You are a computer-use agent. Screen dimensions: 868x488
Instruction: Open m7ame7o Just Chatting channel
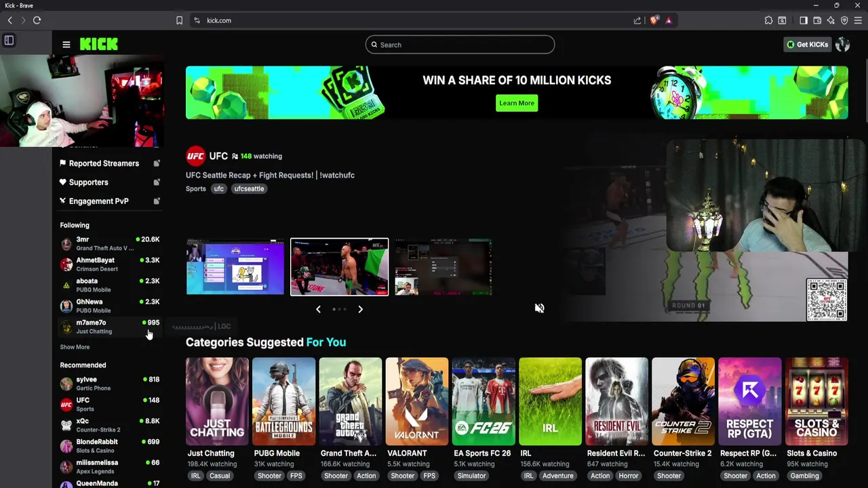click(x=109, y=327)
